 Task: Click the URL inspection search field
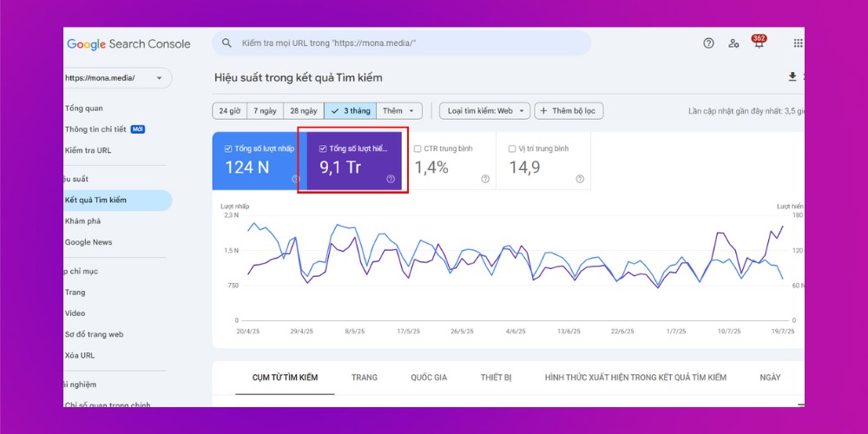pyautogui.click(x=401, y=43)
